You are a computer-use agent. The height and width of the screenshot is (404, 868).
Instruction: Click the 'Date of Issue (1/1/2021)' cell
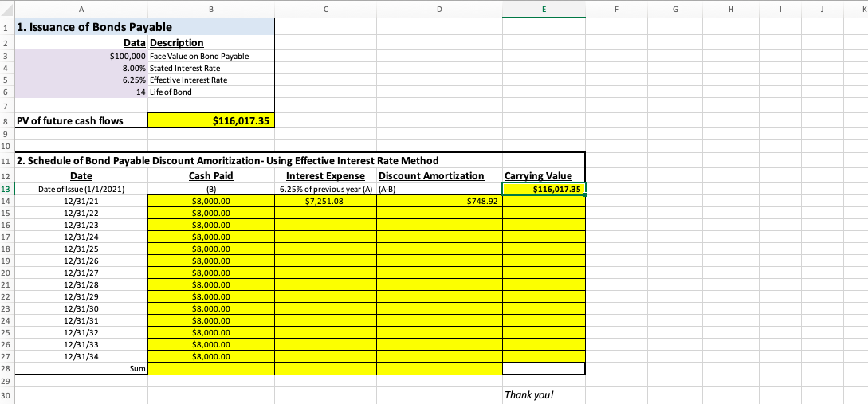(x=81, y=190)
